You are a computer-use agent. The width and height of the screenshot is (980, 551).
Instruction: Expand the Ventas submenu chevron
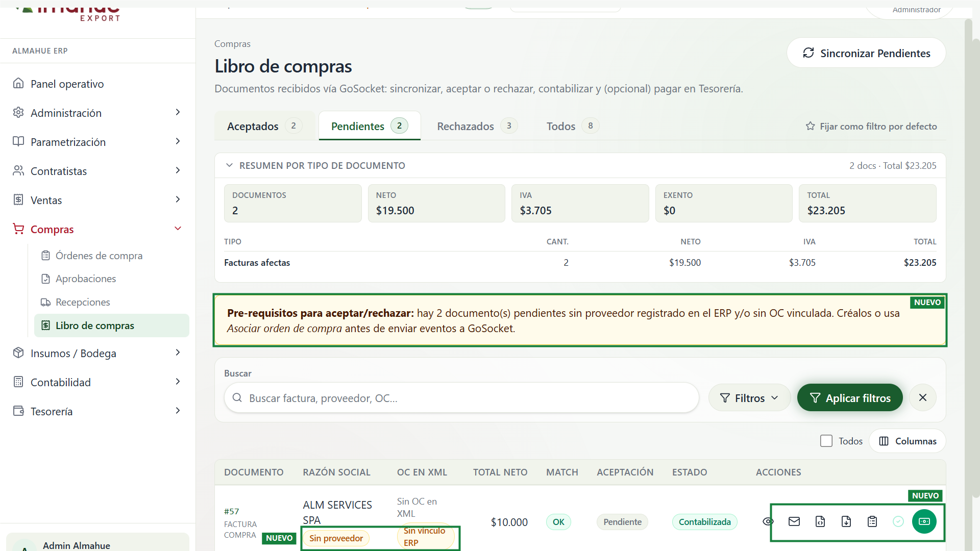pos(178,199)
